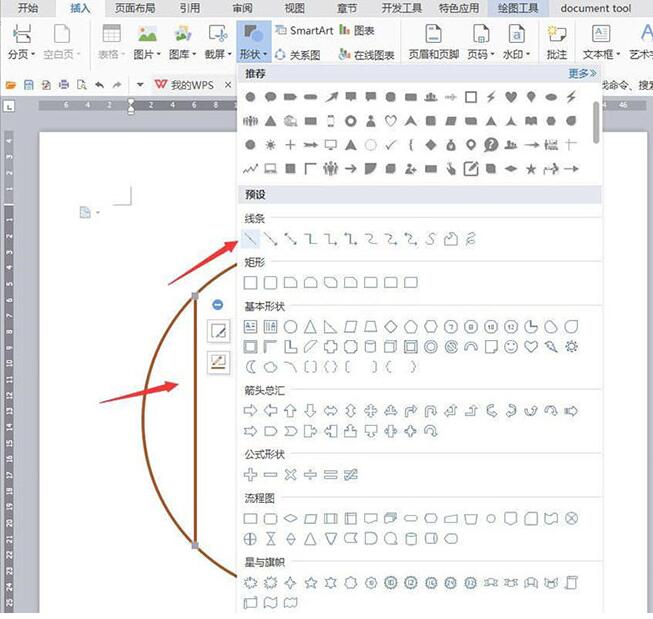653x619 pixels.
Task: Open the 形状 shapes dropdown
Action: [254, 42]
